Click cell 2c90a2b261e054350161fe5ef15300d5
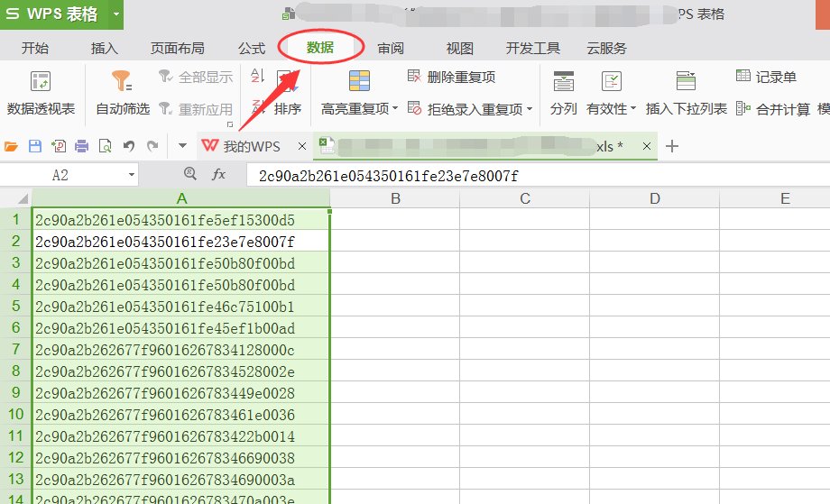Screen dimensions: 830x504 click(x=181, y=219)
